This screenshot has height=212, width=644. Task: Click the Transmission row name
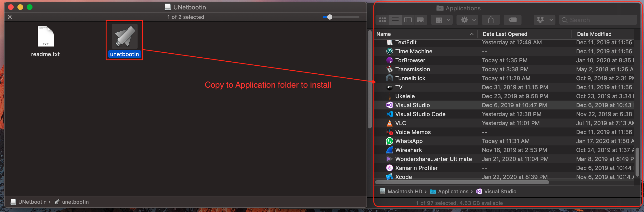412,69
